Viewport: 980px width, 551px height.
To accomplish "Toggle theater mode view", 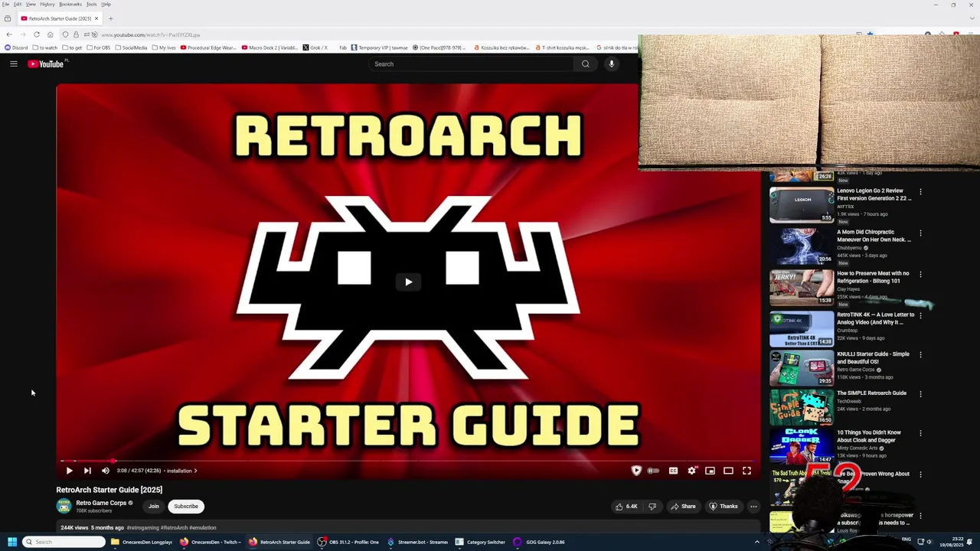I will pos(729,471).
